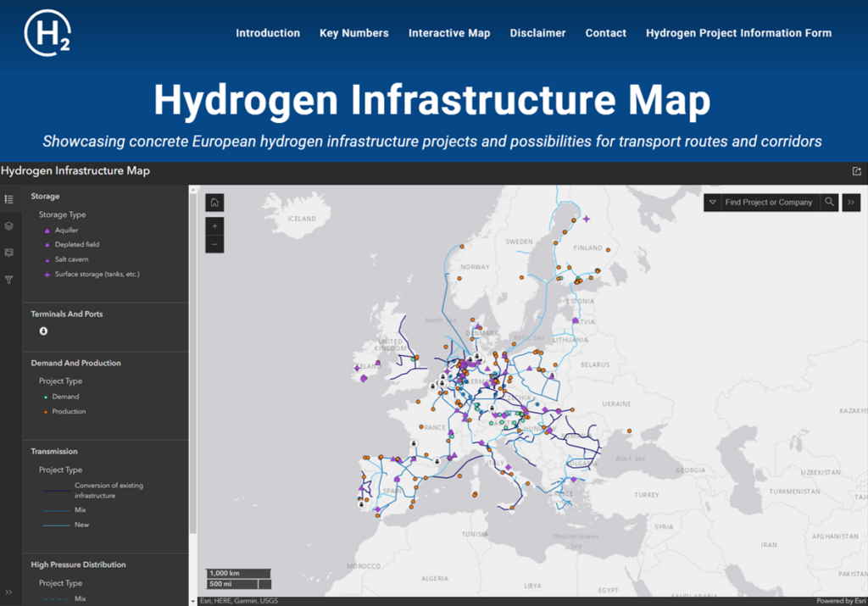Click the pop-up info sidebar icon
The image size is (868, 606).
(9, 253)
